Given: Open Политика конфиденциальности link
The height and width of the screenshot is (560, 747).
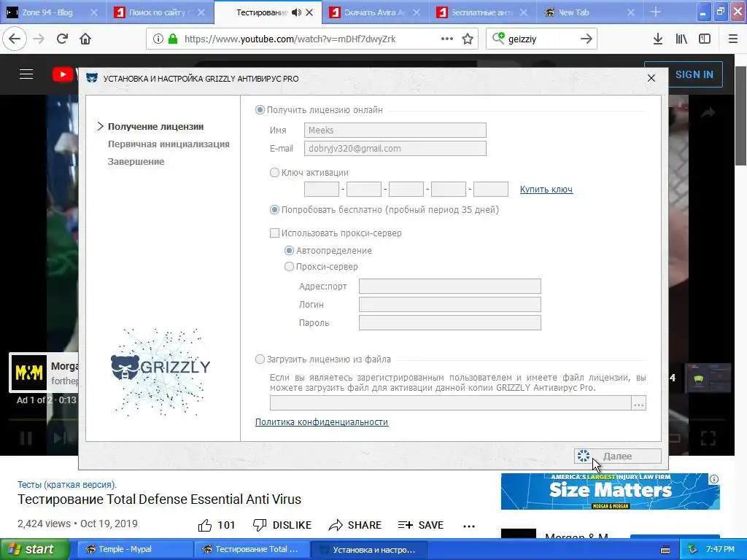Looking at the screenshot, I should click(322, 422).
